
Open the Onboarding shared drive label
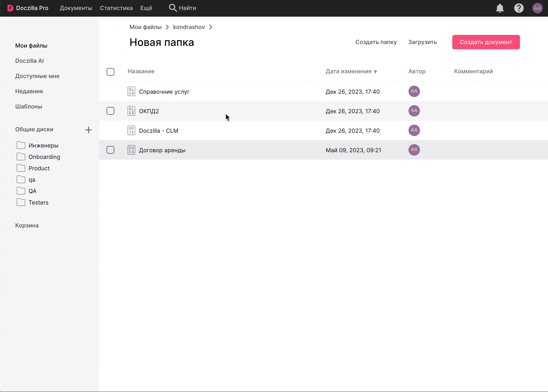point(44,157)
